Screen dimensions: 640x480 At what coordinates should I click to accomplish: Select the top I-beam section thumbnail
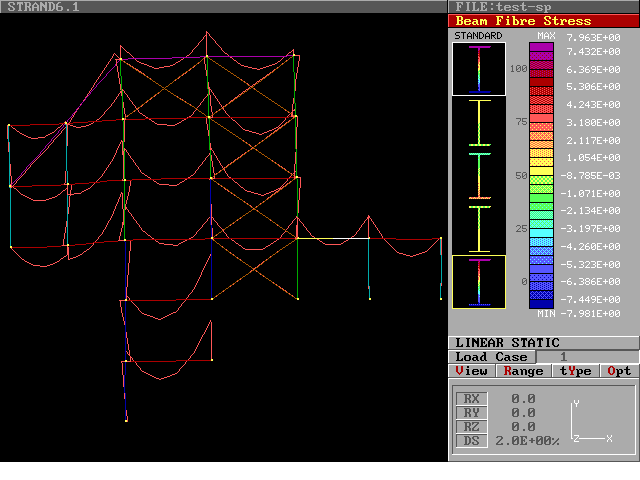[x=479, y=69]
